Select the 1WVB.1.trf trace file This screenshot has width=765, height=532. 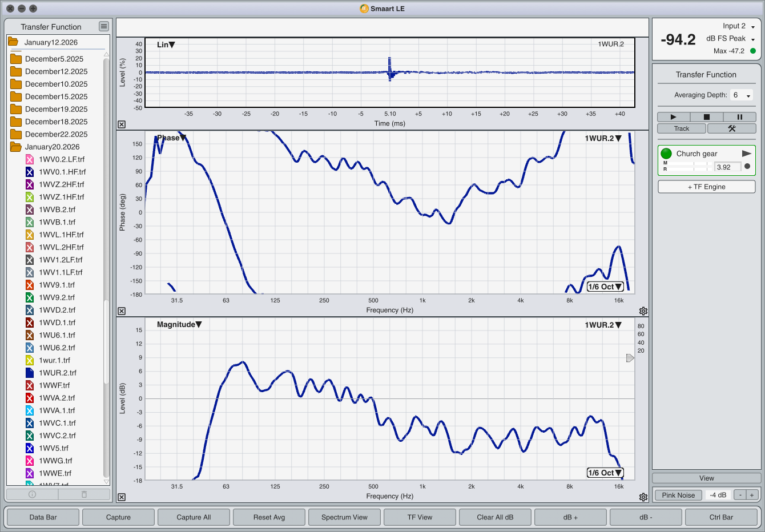click(x=57, y=222)
